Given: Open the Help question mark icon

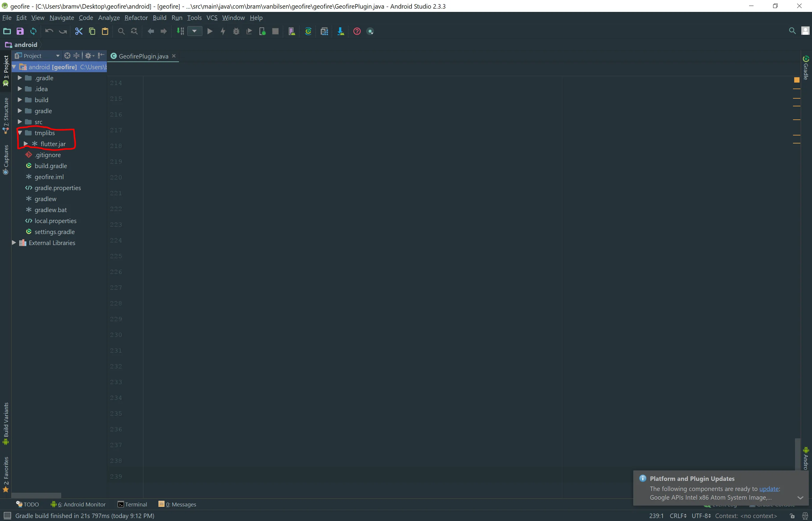Looking at the screenshot, I should [357, 31].
